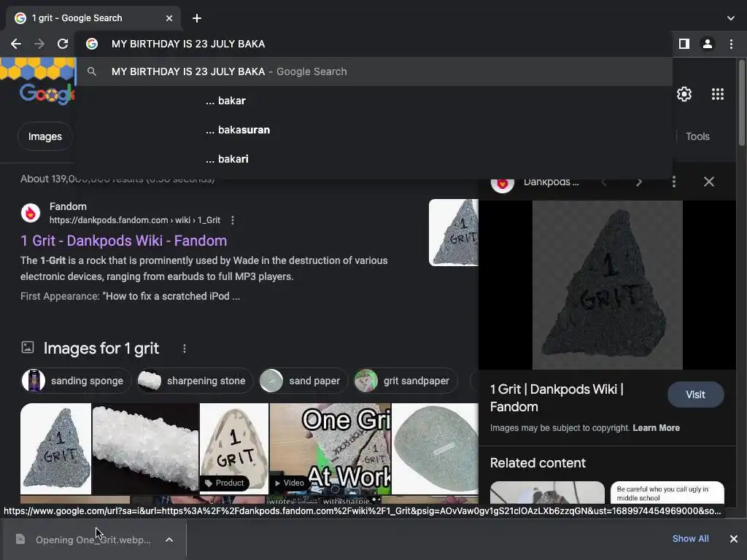Open the search Tools option
Screen dimensions: 747x560
tap(697, 136)
